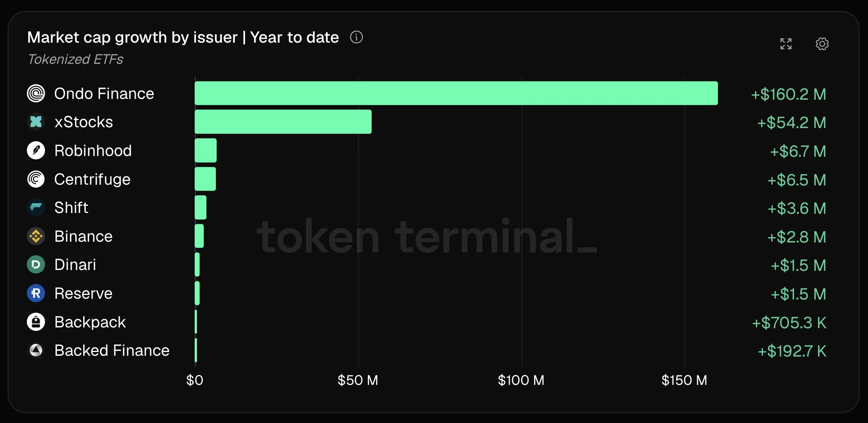Expand chart to fullscreen view

pos(786,44)
